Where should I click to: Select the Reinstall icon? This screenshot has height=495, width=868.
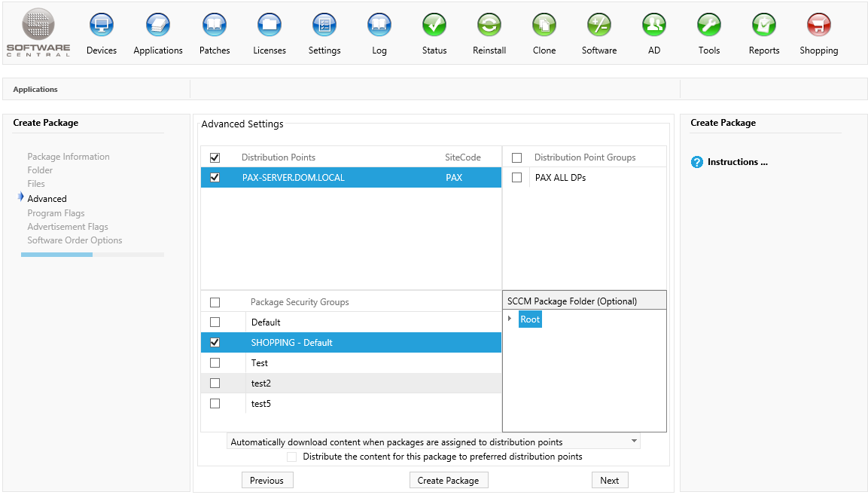489,26
